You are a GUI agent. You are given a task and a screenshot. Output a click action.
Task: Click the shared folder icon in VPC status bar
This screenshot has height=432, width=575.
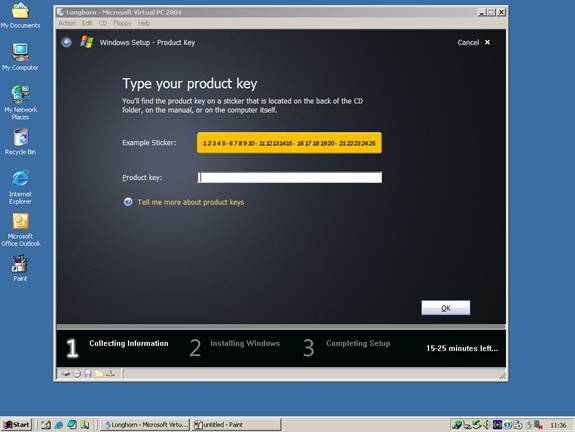pos(99,374)
